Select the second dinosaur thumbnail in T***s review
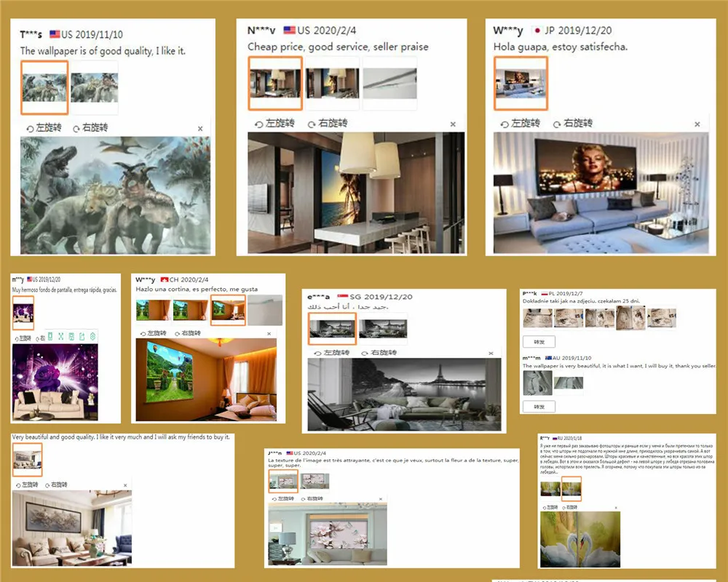 [94, 87]
